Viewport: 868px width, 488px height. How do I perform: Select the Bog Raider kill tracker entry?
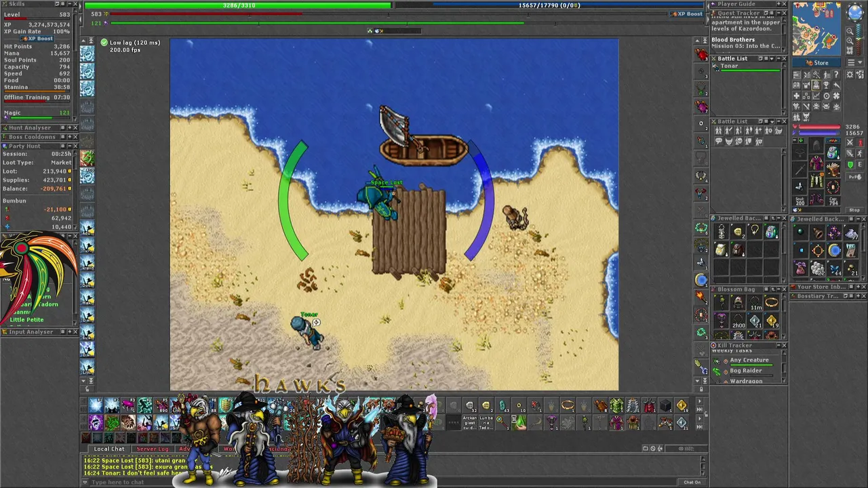click(746, 371)
